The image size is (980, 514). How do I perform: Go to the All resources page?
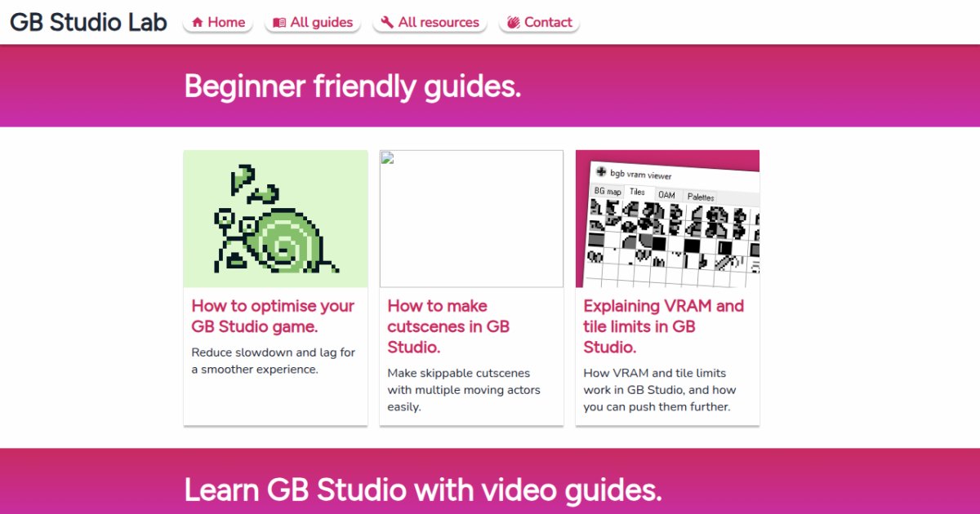click(430, 23)
